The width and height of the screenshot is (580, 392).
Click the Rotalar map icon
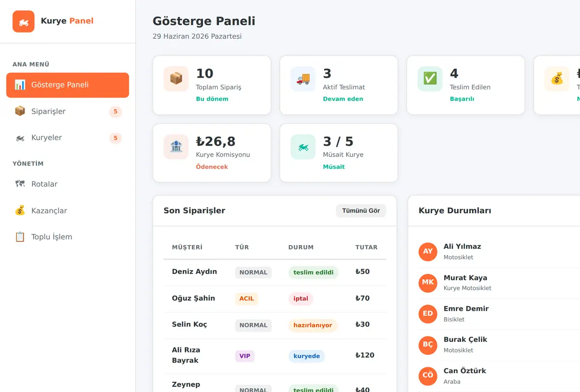(20, 184)
